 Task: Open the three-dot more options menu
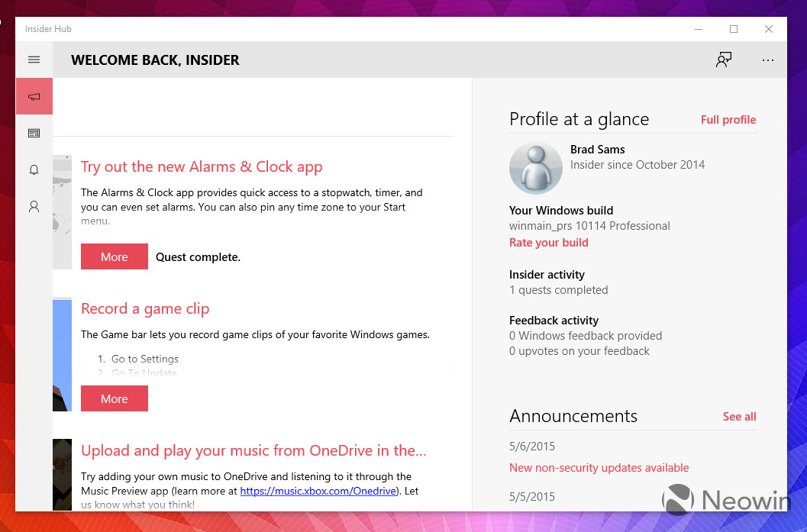(x=768, y=60)
